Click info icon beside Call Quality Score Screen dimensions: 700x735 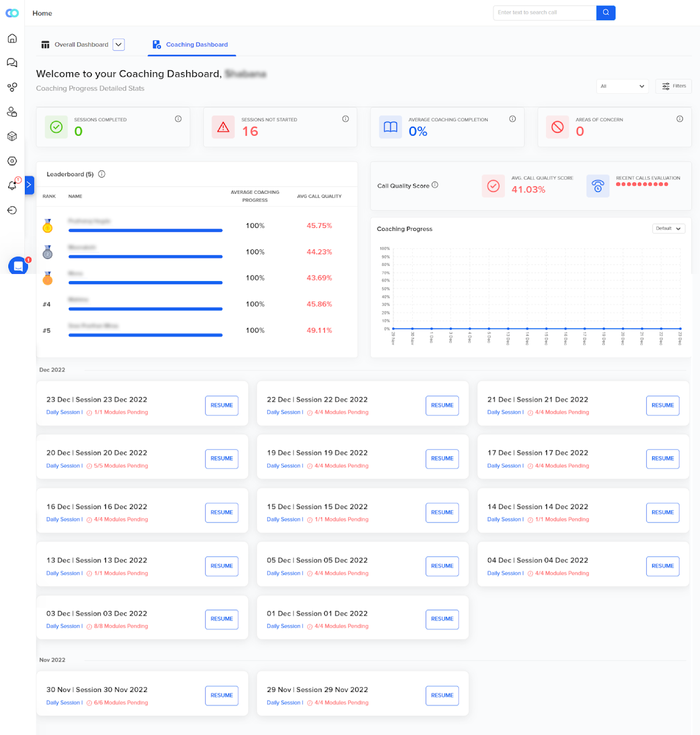435,185
